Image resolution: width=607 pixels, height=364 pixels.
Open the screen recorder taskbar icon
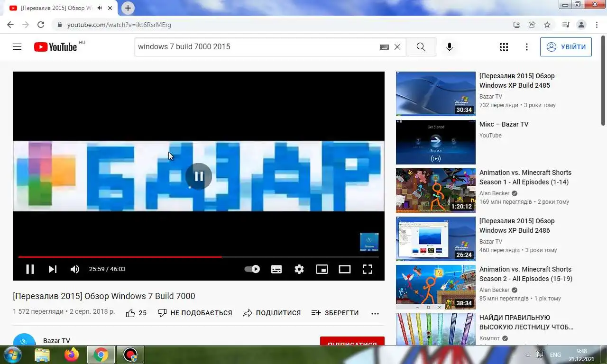(130, 355)
